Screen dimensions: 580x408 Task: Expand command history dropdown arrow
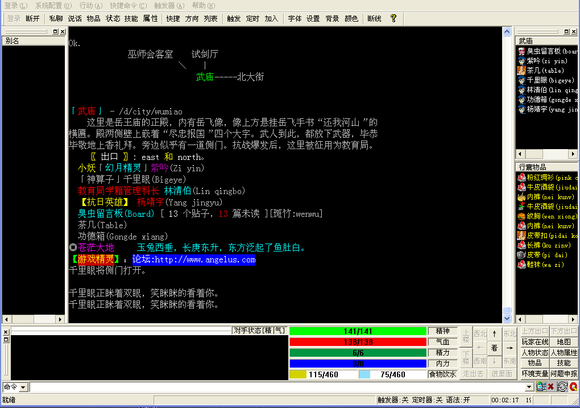click(x=529, y=387)
